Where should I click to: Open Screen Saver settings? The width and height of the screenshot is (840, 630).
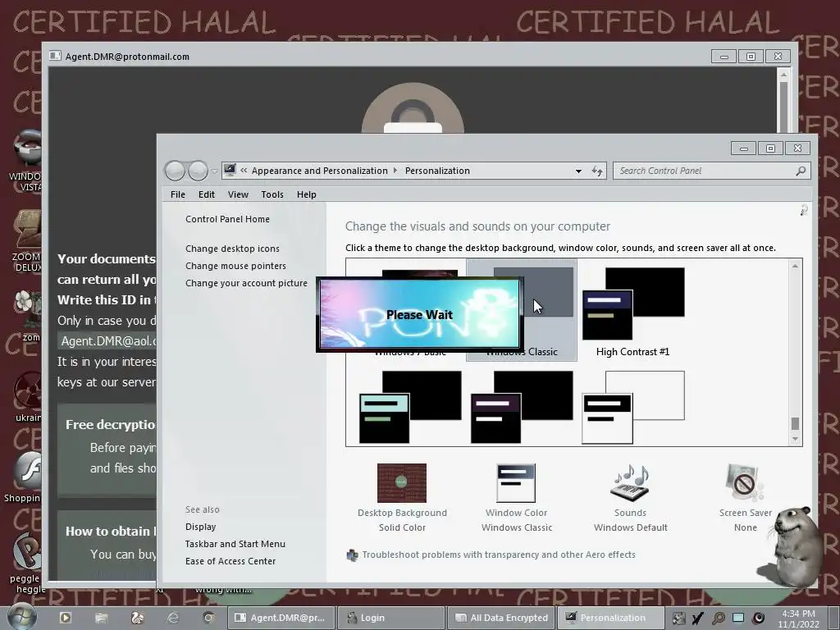[745, 498]
